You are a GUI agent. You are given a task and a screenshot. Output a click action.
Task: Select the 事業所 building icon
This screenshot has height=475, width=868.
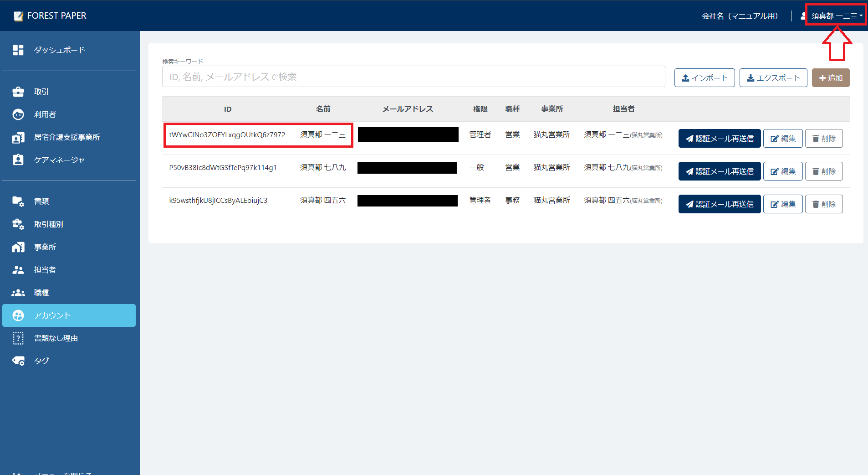pos(18,247)
